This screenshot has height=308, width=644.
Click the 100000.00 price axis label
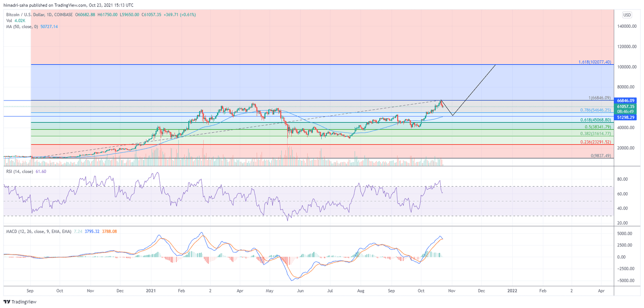[627, 67]
